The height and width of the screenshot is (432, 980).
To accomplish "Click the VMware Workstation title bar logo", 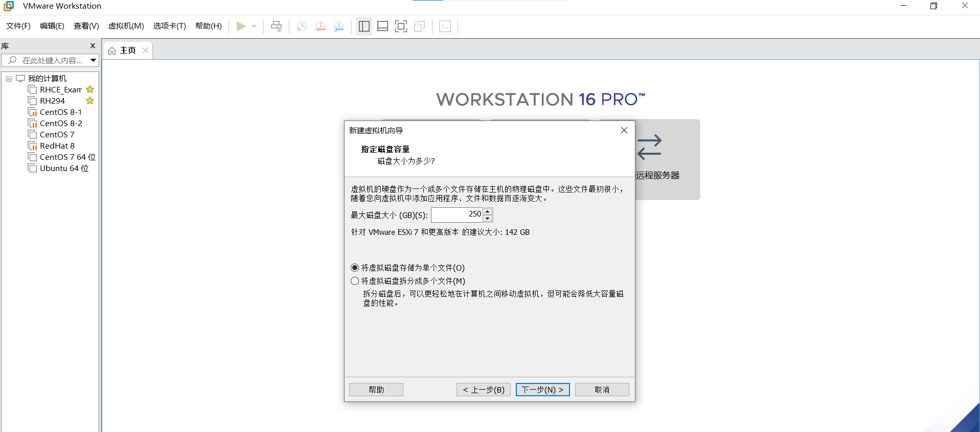I will [9, 6].
